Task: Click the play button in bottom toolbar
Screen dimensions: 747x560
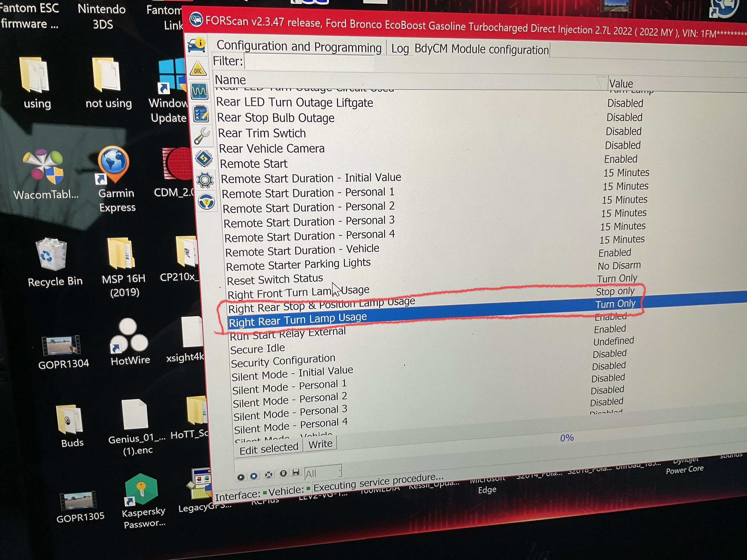Action: coord(241,477)
